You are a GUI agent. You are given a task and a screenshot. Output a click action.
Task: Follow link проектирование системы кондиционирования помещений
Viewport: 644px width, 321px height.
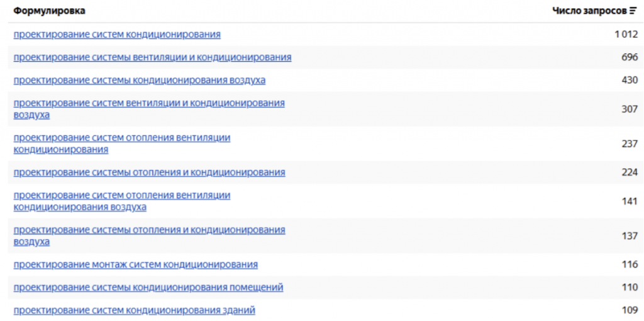pos(148,288)
